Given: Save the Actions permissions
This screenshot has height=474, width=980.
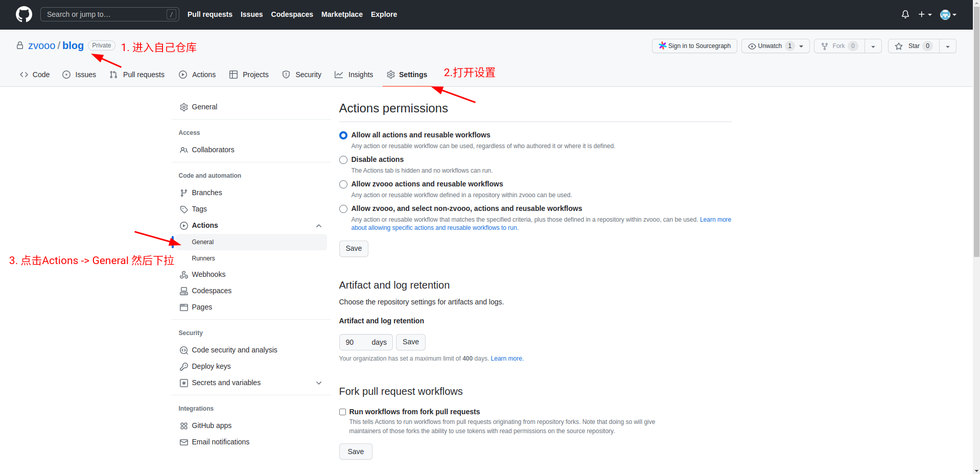Looking at the screenshot, I should [x=354, y=249].
